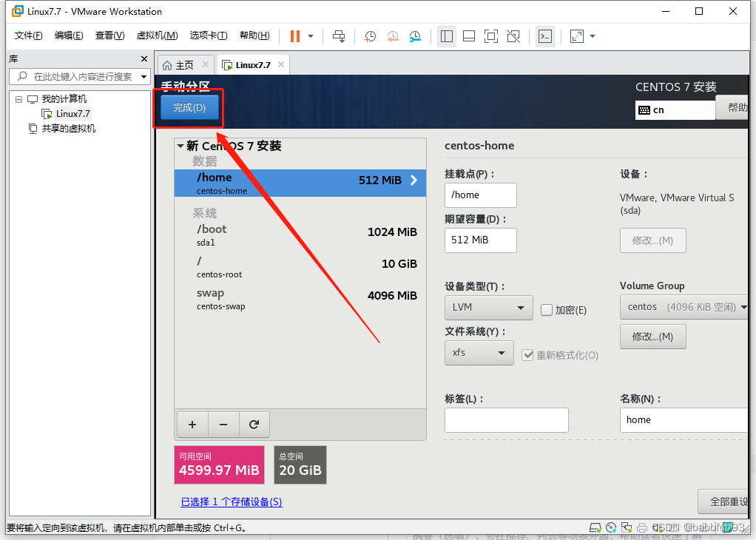Image resolution: width=756 pixels, height=540 pixels.
Task: Click the 标签(L) input field
Action: (x=506, y=420)
